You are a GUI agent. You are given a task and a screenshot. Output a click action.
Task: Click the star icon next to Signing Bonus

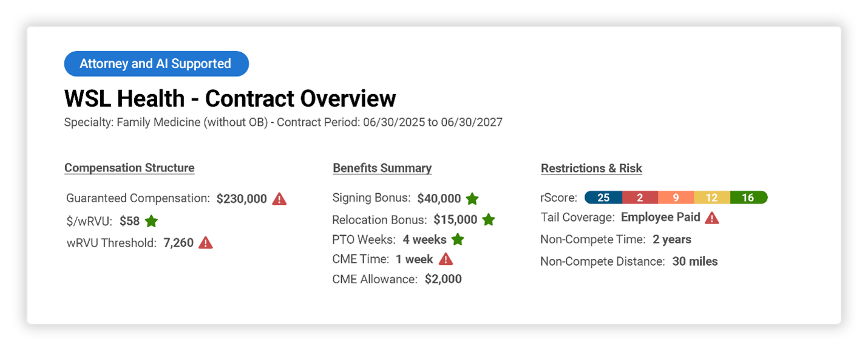point(472,198)
